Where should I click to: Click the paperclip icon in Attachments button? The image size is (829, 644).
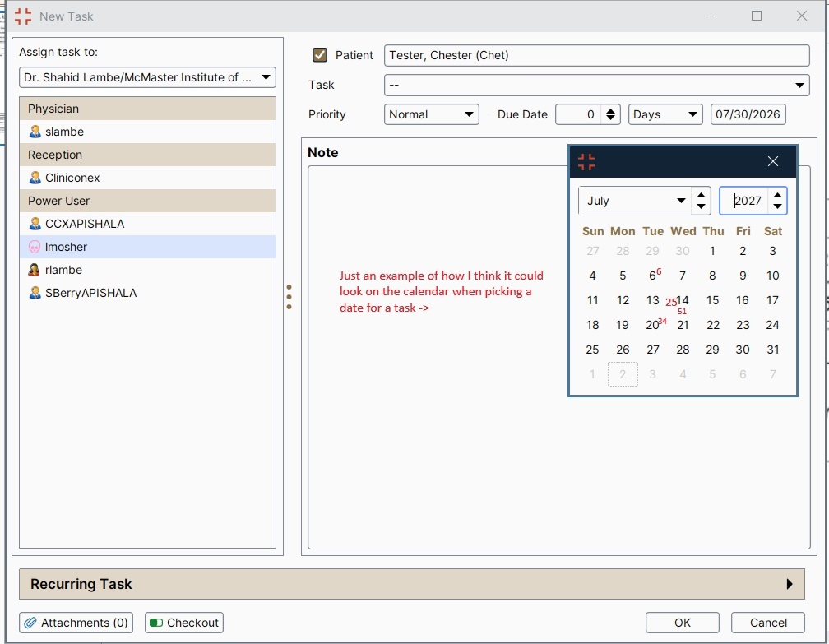[x=30, y=623]
